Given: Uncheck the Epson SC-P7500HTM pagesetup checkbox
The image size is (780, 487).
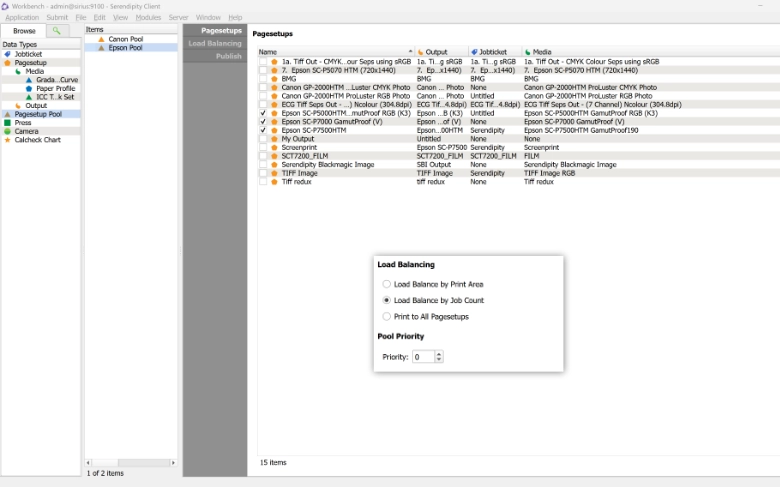Looking at the screenshot, I should [x=263, y=130].
